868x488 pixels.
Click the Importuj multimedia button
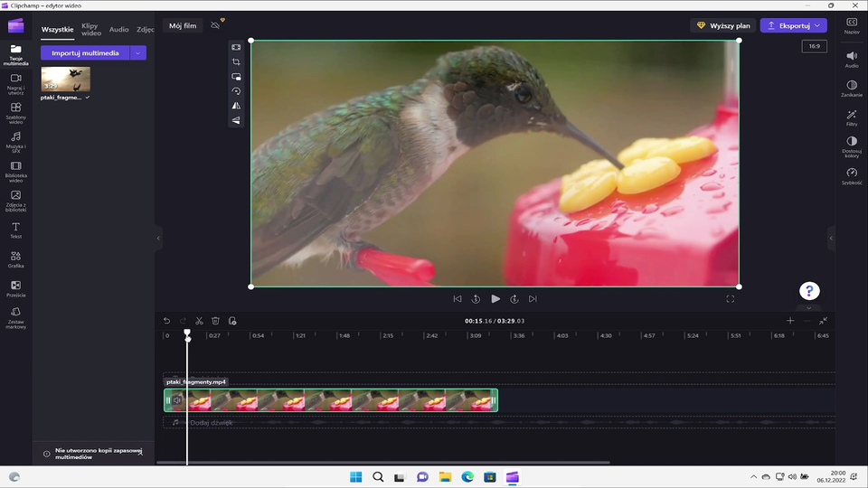85,53
